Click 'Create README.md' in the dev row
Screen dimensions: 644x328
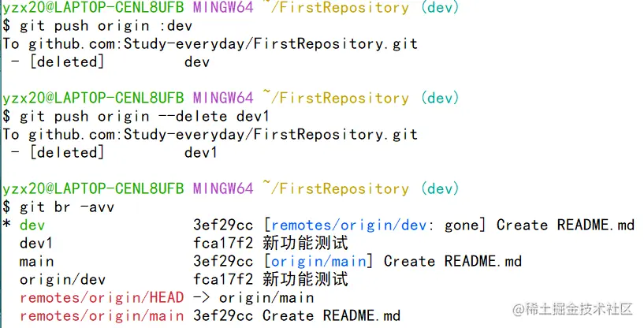pos(565,225)
